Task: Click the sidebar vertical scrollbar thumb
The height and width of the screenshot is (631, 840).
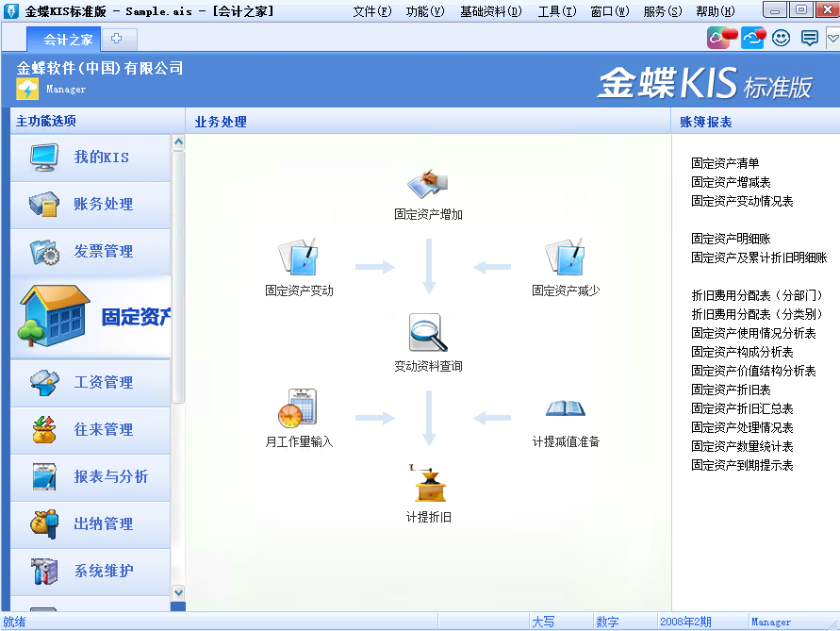Action: point(178,277)
